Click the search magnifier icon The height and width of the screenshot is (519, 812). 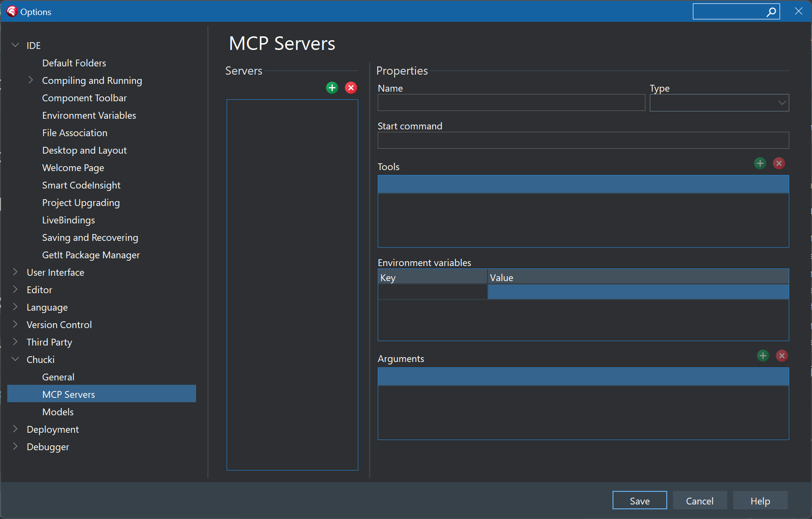pyautogui.click(x=771, y=11)
